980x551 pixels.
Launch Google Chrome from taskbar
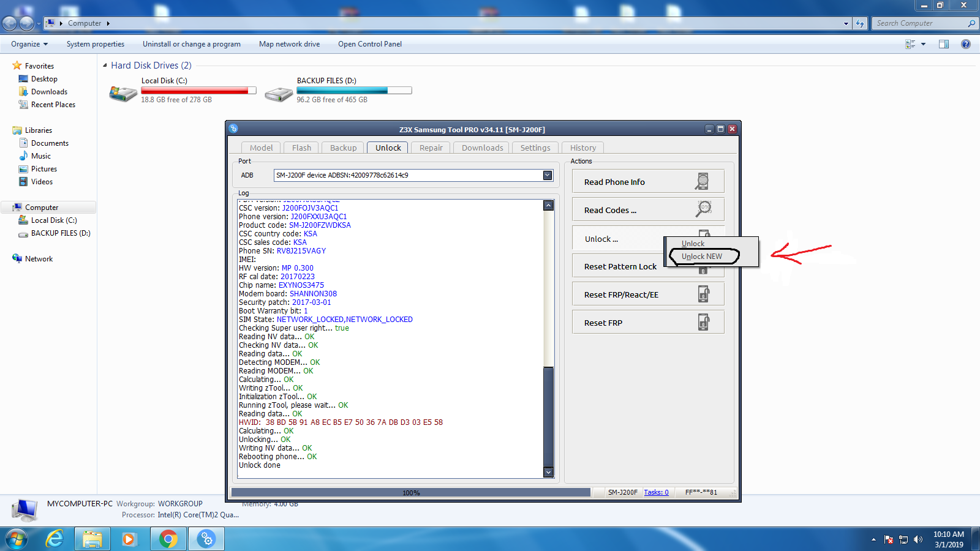pyautogui.click(x=168, y=539)
